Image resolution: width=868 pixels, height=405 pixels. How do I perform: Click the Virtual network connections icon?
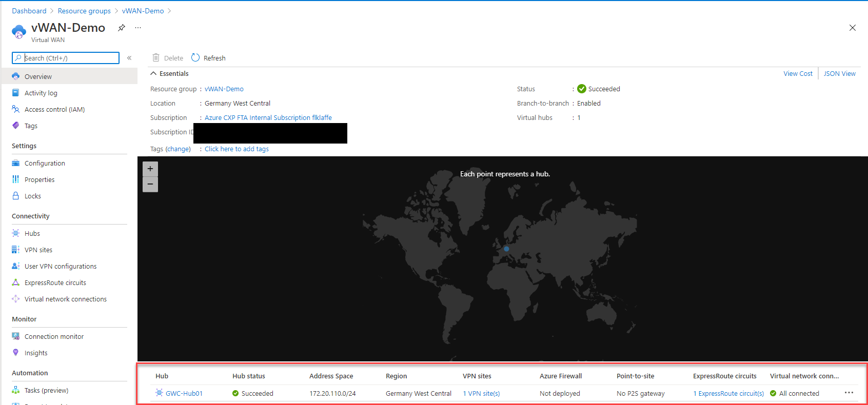point(16,299)
